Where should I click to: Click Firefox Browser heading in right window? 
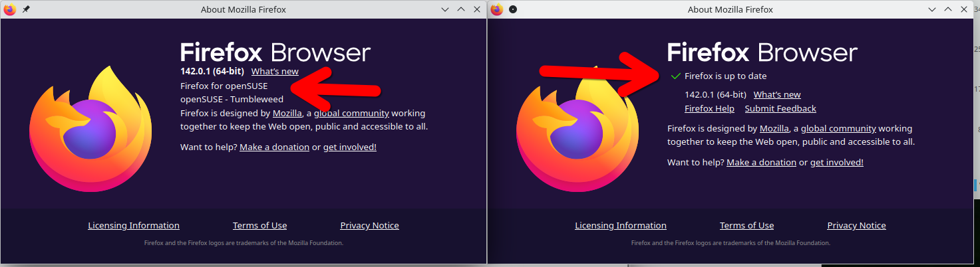click(x=762, y=52)
